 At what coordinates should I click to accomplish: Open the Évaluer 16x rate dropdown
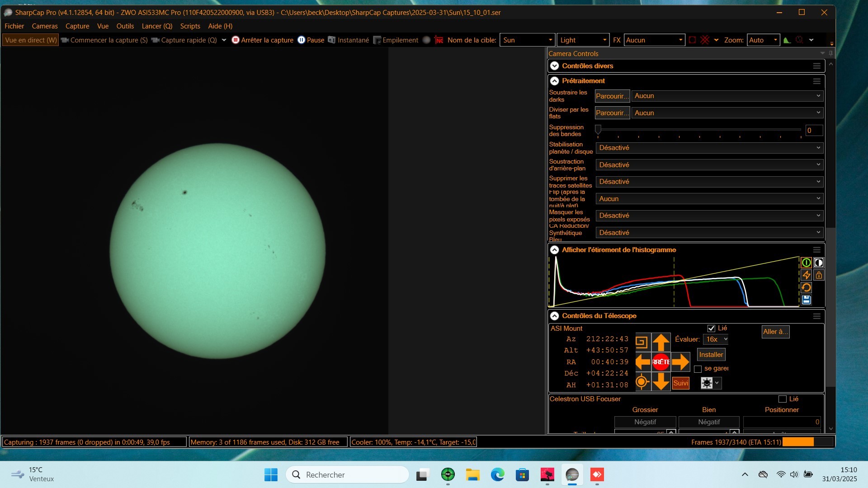click(x=716, y=339)
